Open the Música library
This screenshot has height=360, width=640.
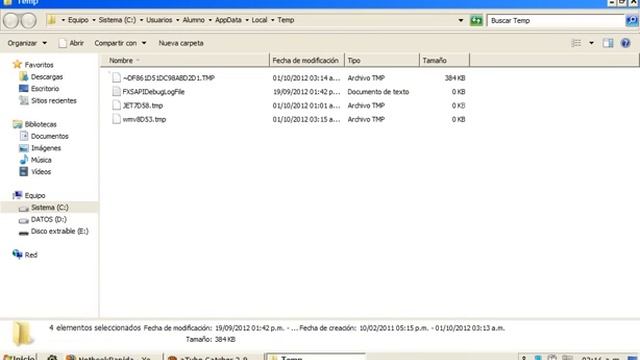coord(41,160)
